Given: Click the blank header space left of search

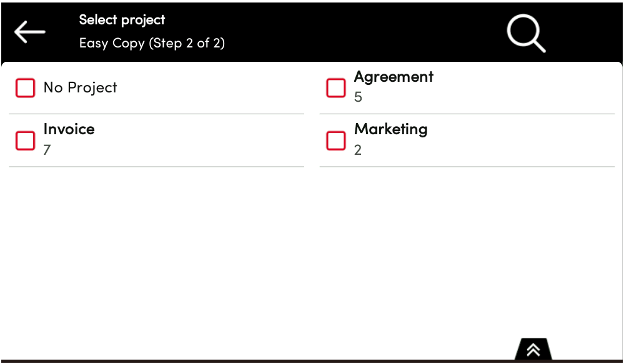Looking at the screenshot, I should pyautogui.click(x=375, y=32).
